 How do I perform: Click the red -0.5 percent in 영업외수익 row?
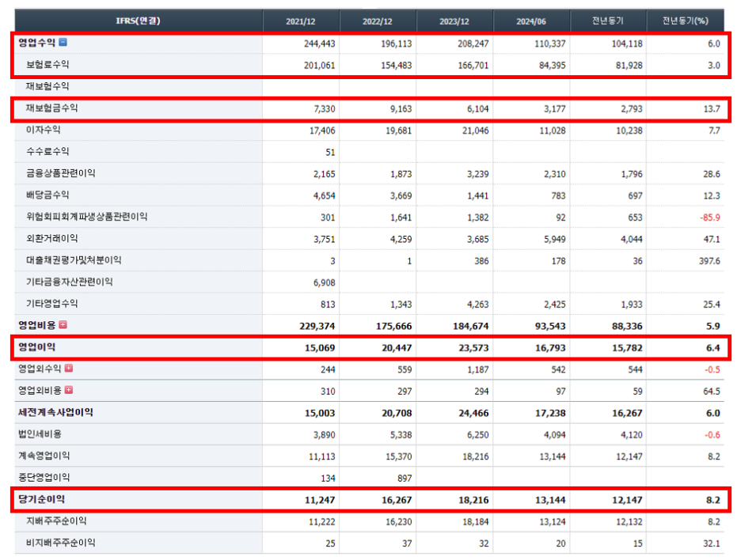pos(712,369)
